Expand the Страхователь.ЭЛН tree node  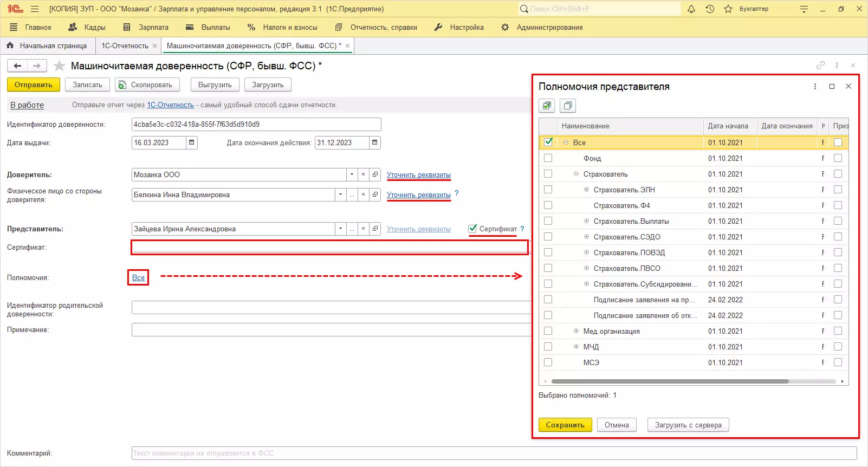tap(586, 190)
